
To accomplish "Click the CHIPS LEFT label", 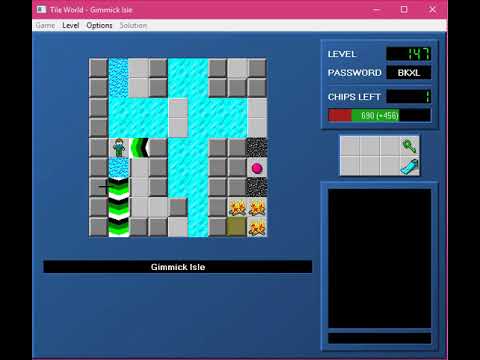I will [354, 97].
